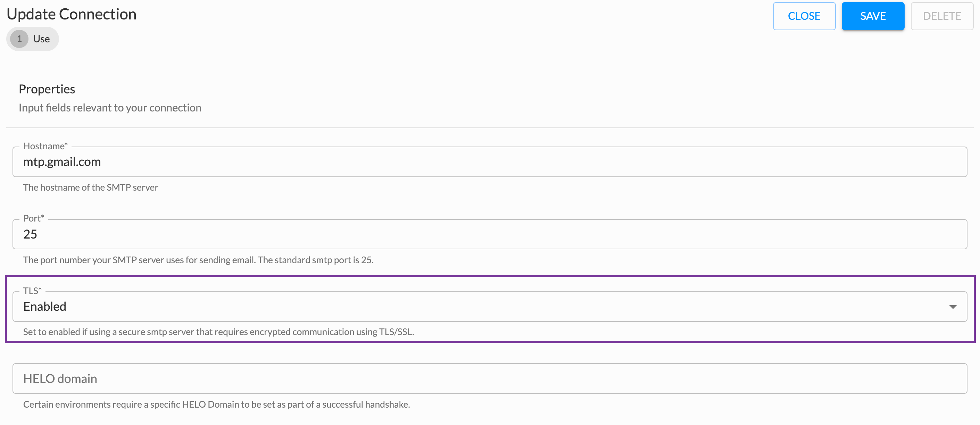Screen dimensions: 980x425
Task: Click the SMTP hostname helper text
Action: tap(90, 187)
